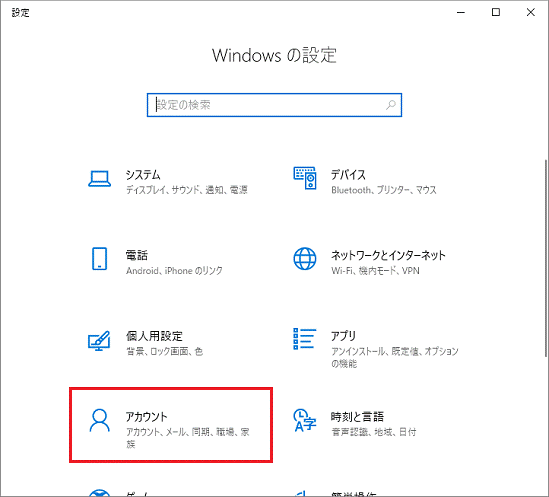Open the システム settings title
Image resolution: width=549 pixels, height=497 pixels.
point(143,174)
